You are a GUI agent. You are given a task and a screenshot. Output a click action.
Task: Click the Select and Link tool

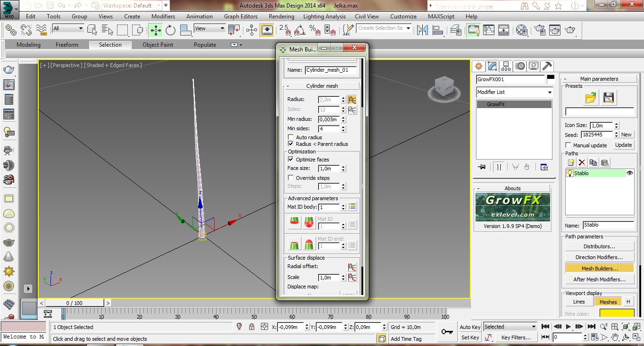[x=11, y=30]
